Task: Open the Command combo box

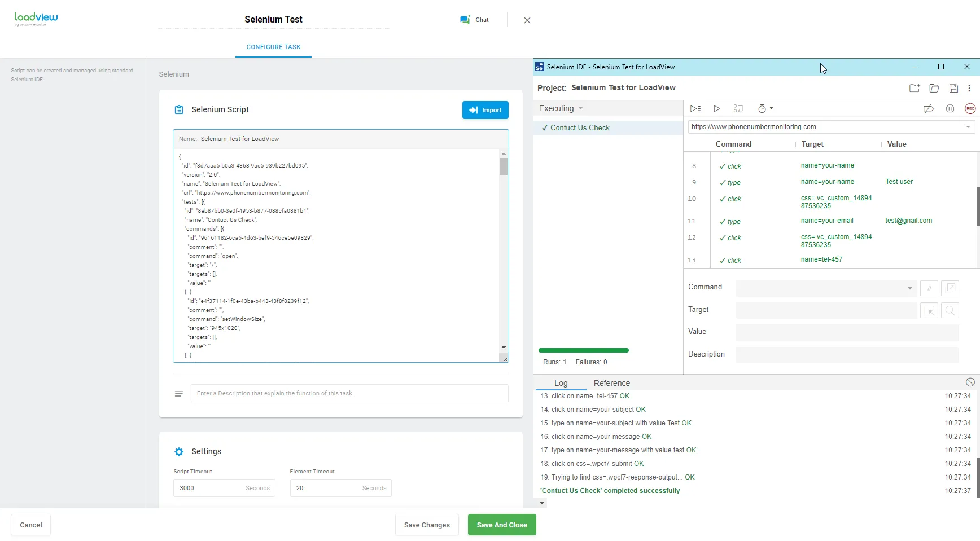Action: click(826, 288)
